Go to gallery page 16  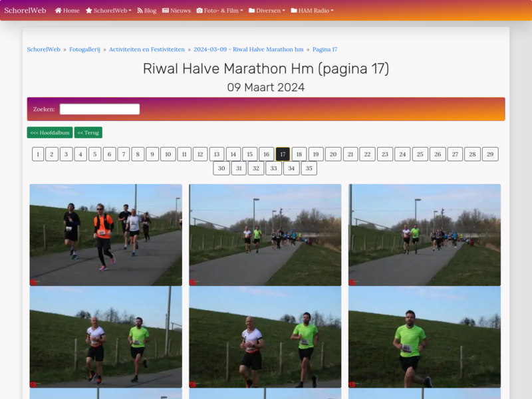(267, 154)
